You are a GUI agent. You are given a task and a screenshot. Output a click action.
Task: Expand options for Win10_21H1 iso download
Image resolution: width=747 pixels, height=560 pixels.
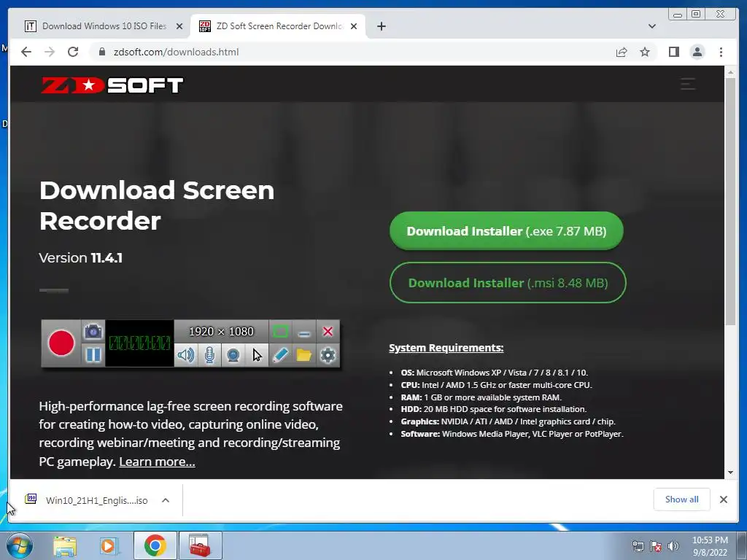[x=166, y=500]
